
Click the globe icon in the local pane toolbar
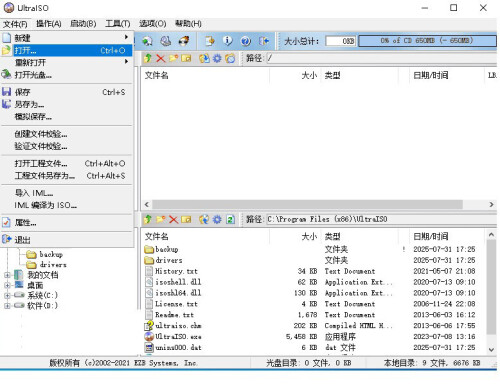pos(204,219)
